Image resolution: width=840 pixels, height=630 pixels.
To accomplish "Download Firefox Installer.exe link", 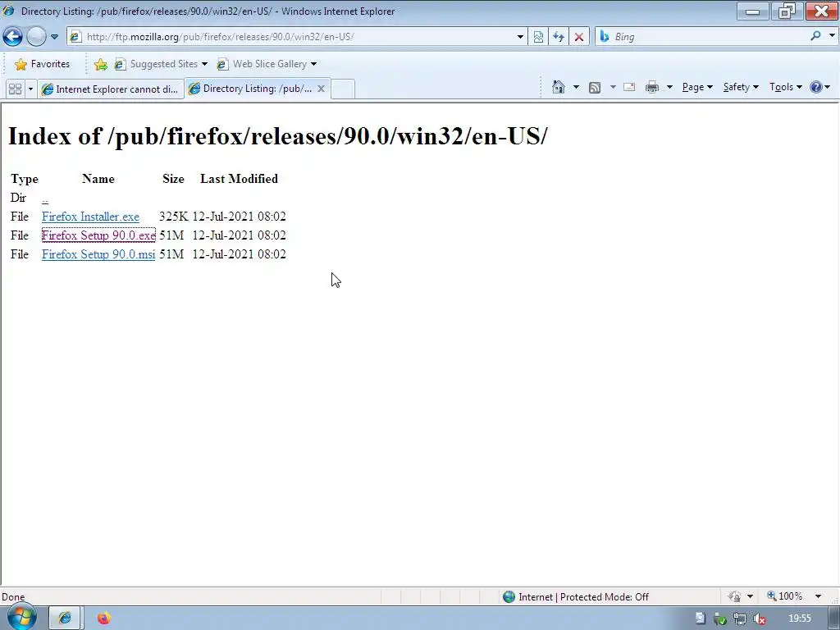I will coord(90,217).
